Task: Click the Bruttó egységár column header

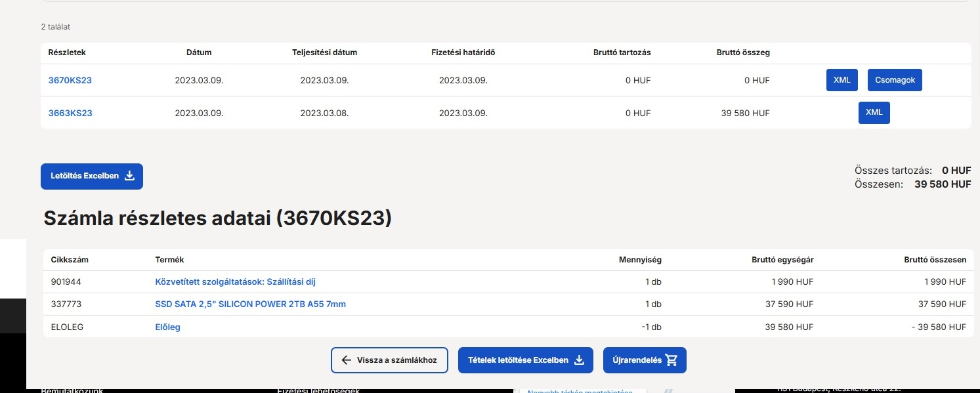Action: pos(782,260)
